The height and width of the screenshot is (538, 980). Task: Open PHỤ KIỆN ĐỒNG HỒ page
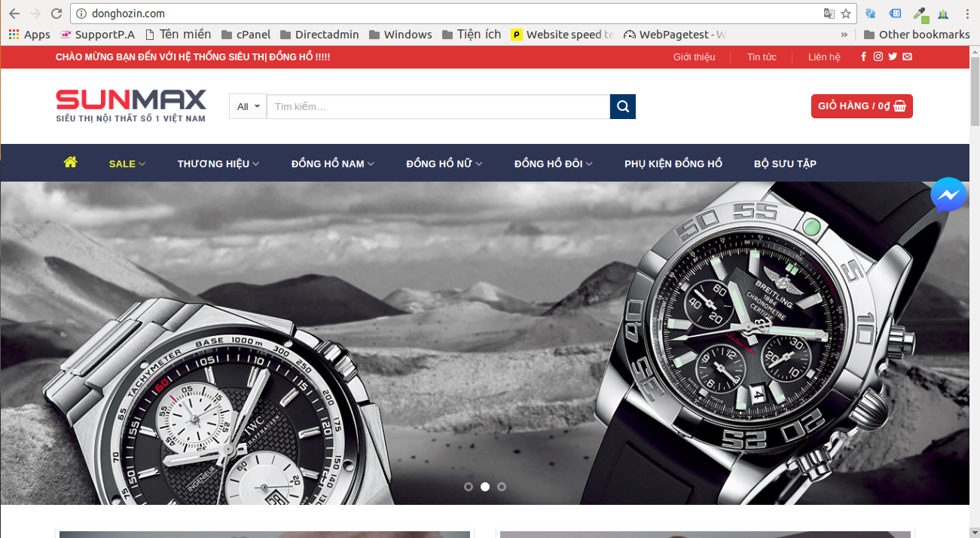(673, 164)
